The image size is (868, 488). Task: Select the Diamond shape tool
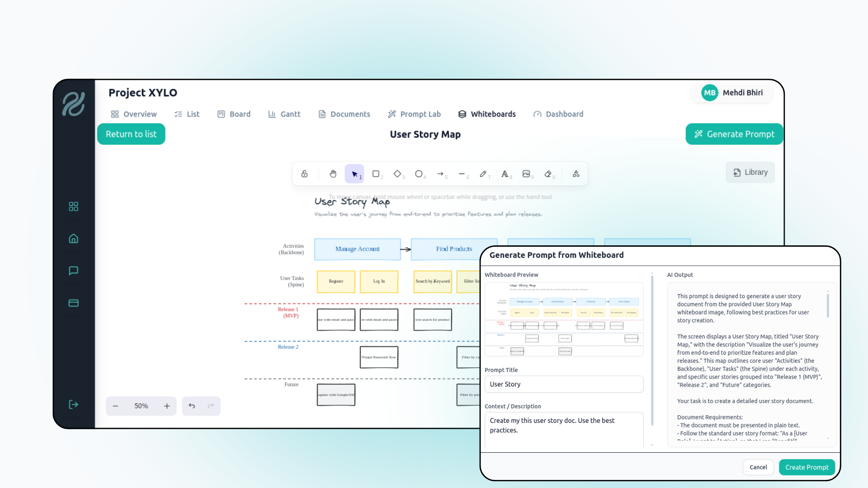click(397, 174)
